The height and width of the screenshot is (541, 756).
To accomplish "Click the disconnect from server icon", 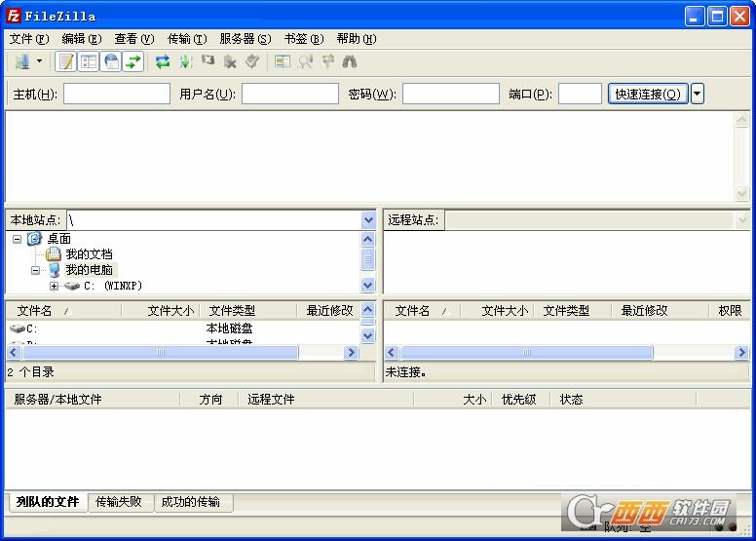I will tap(230, 61).
